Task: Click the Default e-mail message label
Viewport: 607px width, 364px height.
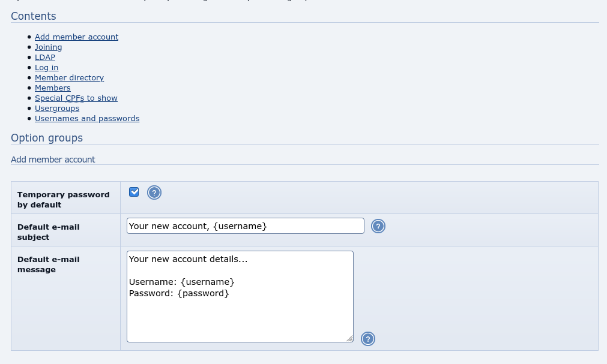Action: click(48, 264)
